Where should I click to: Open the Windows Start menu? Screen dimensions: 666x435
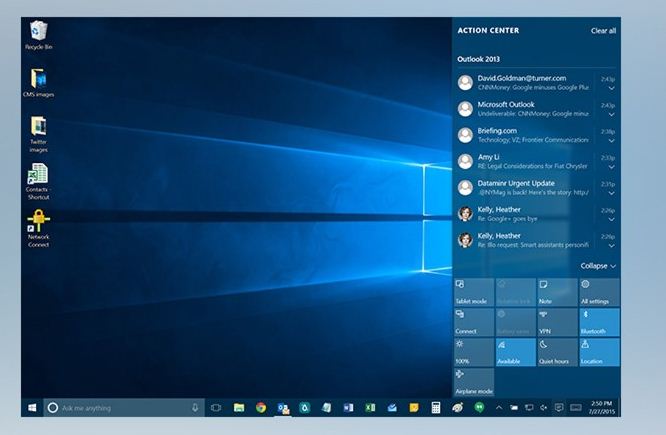[x=32, y=408]
